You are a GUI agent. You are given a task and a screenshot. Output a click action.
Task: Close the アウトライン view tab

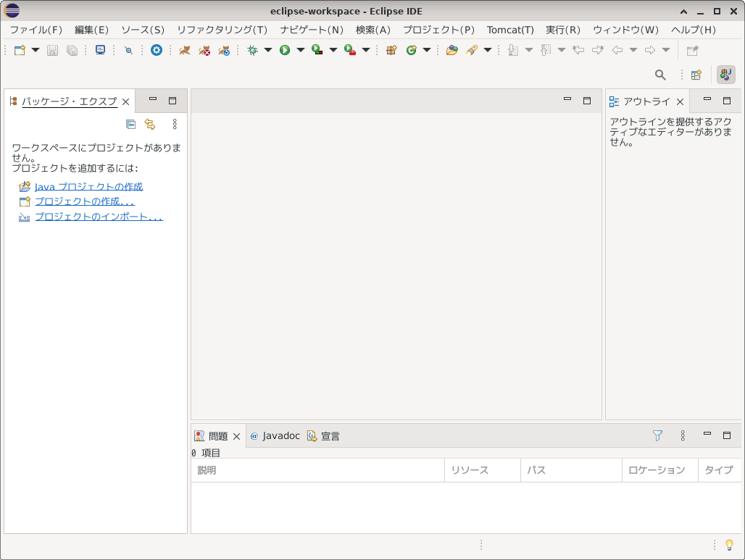click(x=681, y=101)
